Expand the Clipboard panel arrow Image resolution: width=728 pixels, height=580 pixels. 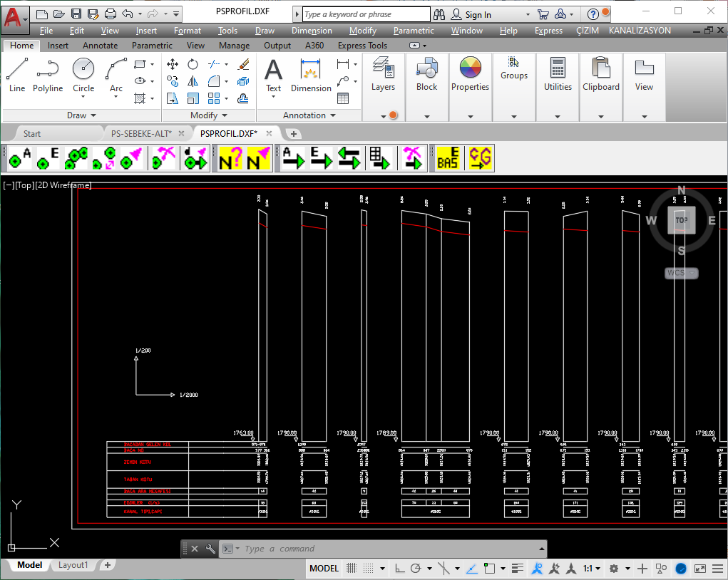[601, 116]
